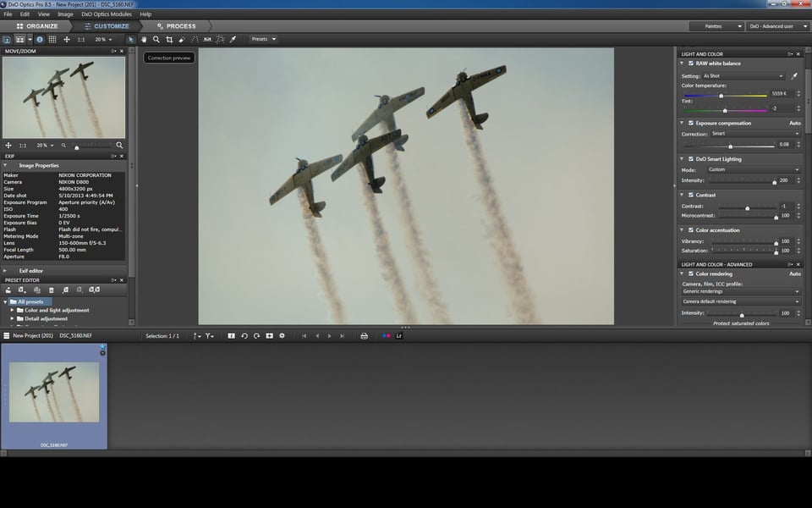Click the Correction preview button
The width and height of the screenshot is (812, 508).
click(x=169, y=58)
